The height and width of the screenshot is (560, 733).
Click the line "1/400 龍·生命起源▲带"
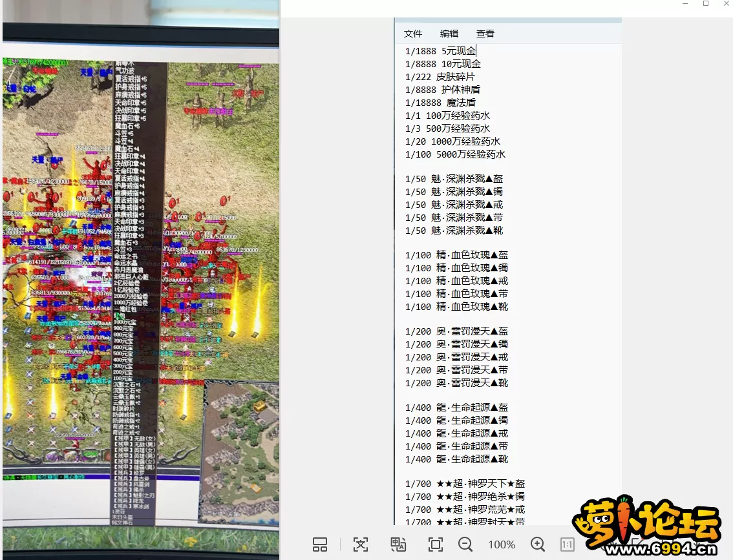(x=457, y=446)
